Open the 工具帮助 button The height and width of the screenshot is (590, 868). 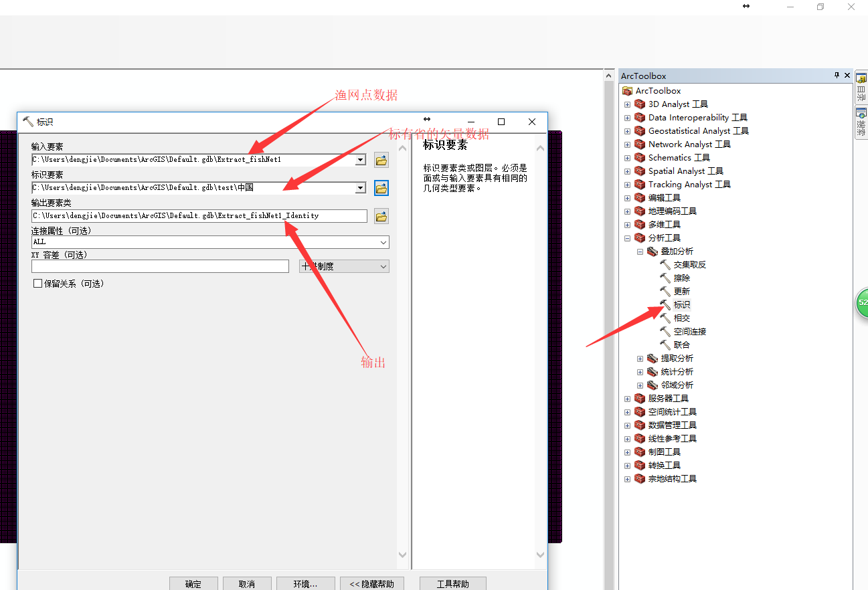click(453, 583)
